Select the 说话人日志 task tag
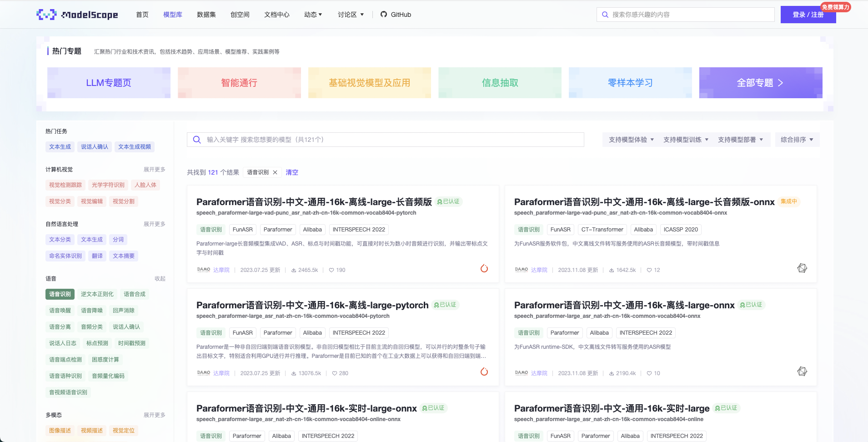This screenshot has width=868, height=442. pyautogui.click(x=63, y=343)
